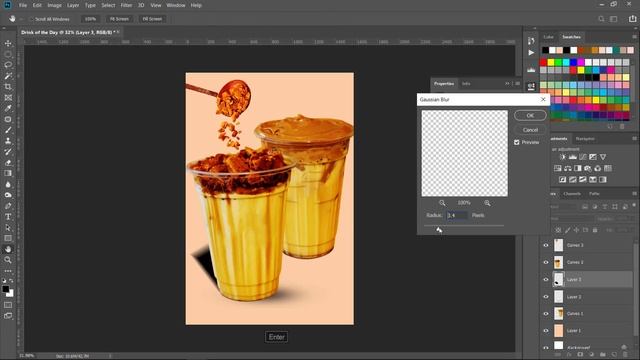Image resolution: width=640 pixels, height=360 pixels.
Task: Collapse the Properties panel with double chevrons
Action: tap(507, 84)
